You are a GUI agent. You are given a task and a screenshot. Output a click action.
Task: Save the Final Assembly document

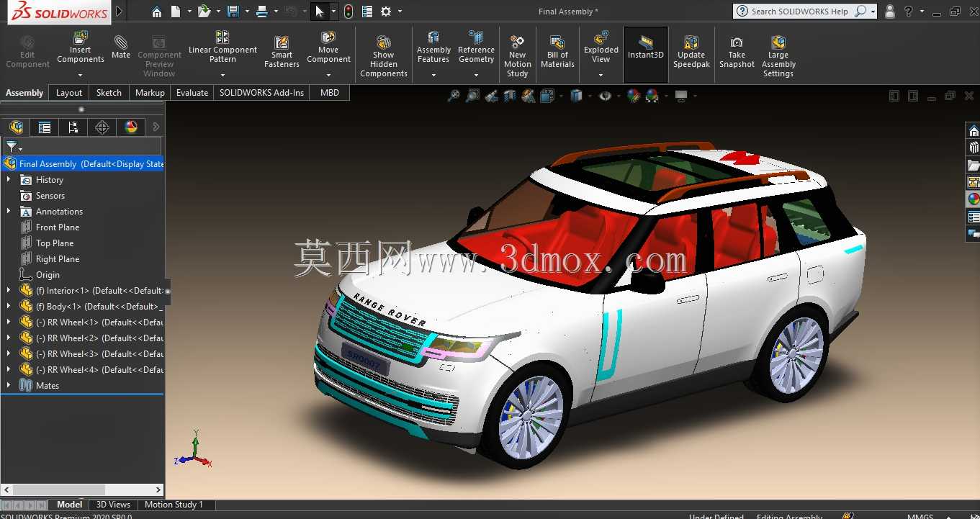tap(233, 12)
